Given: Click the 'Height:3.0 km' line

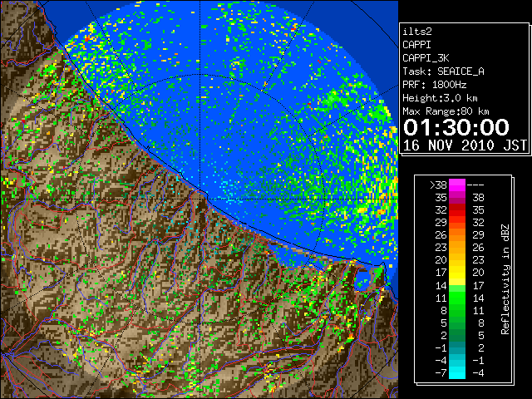Looking at the screenshot, I should [440, 98].
